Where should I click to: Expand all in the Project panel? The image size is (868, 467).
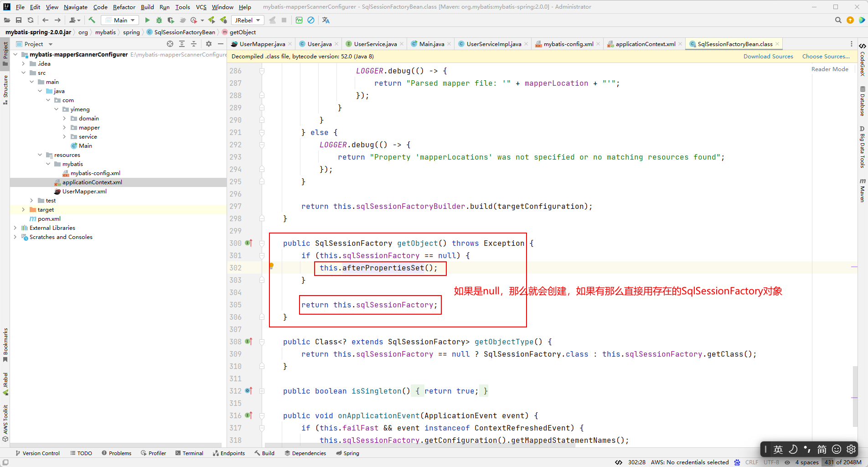tap(182, 44)
